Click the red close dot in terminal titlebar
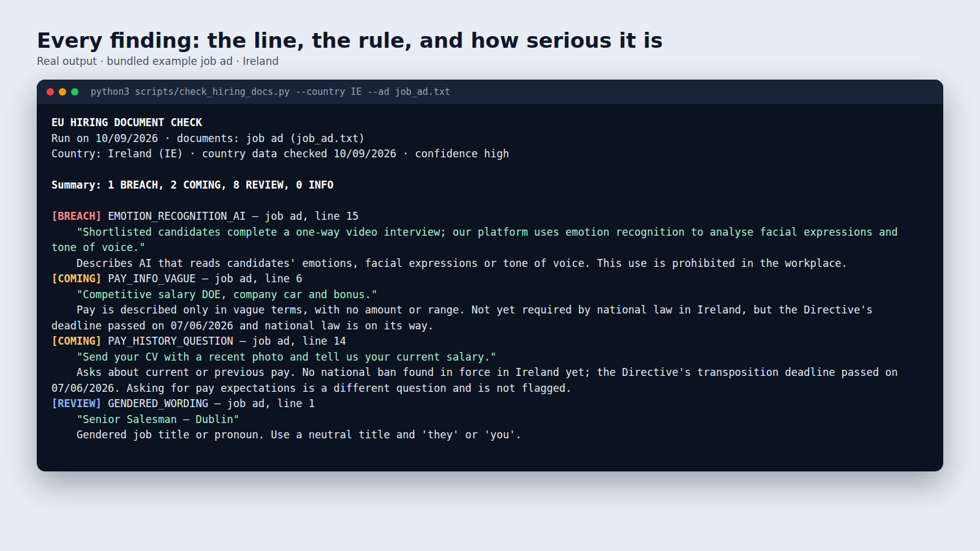The height and width of the screenshot is (551, 980). pyautogui.click(x=50, y=92)
